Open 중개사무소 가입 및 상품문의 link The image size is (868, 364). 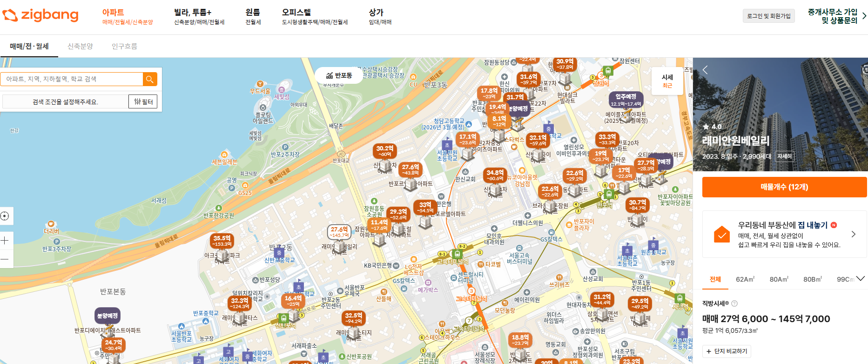(836, 16)
